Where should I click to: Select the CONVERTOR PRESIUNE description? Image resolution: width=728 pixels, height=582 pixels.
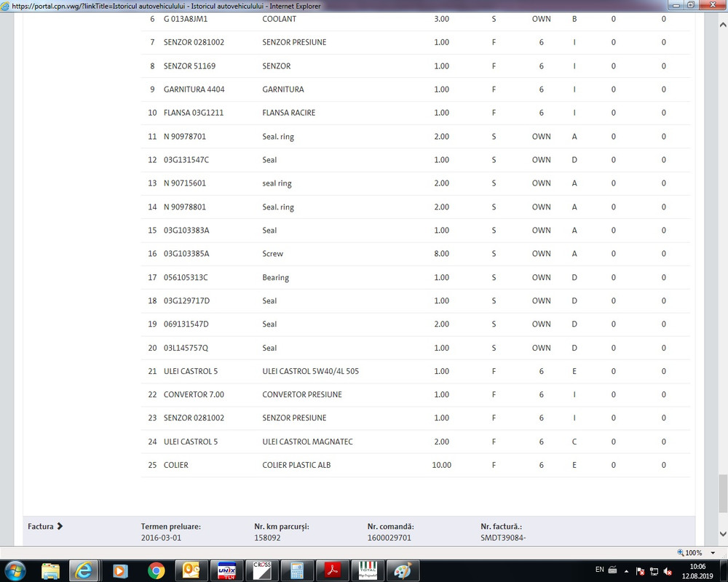302,394
